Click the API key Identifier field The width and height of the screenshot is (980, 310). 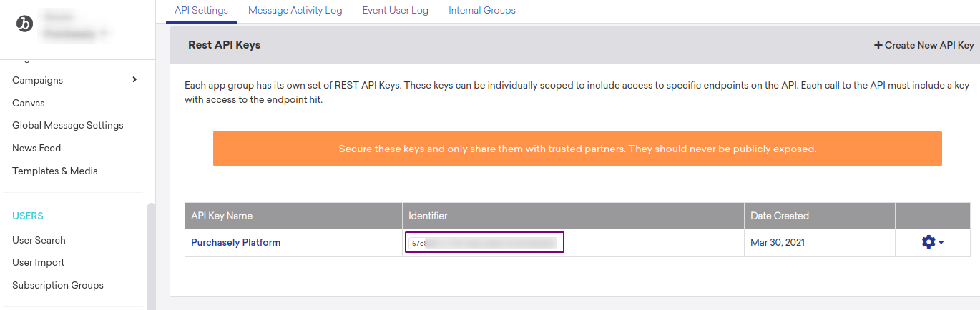(484, 242)
